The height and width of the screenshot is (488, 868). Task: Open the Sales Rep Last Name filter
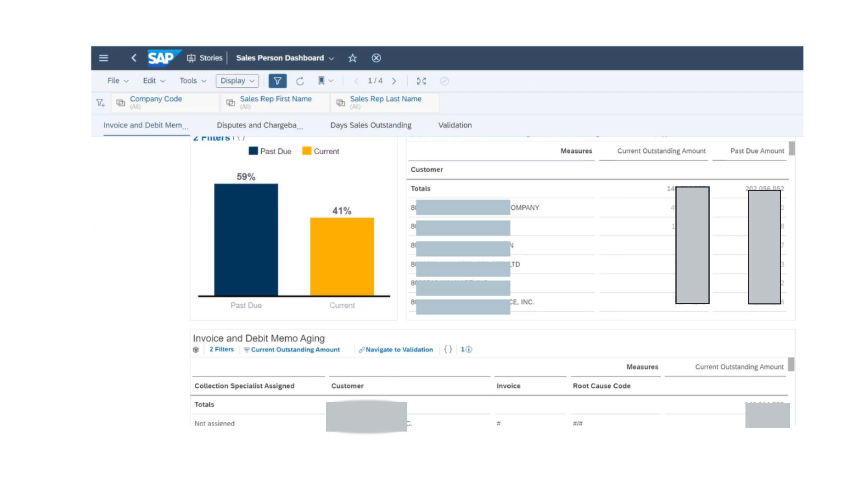tap(385, 103)
